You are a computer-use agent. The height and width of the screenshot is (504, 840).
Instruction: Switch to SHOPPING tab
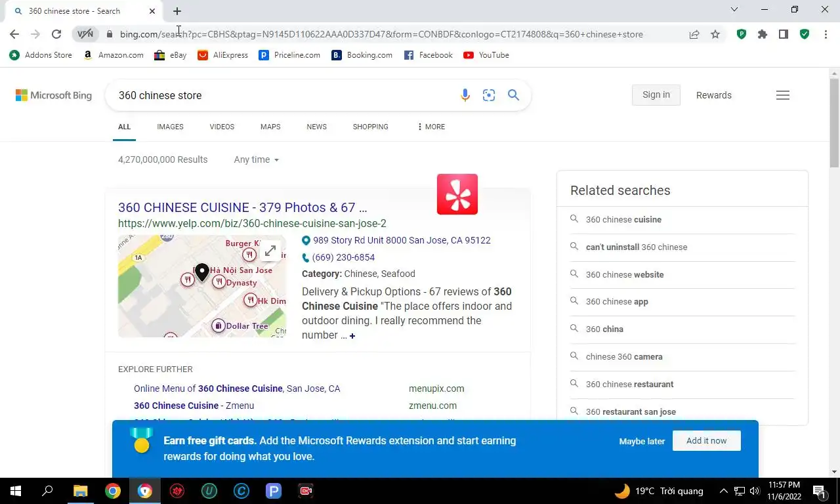(x=371, y=127)
